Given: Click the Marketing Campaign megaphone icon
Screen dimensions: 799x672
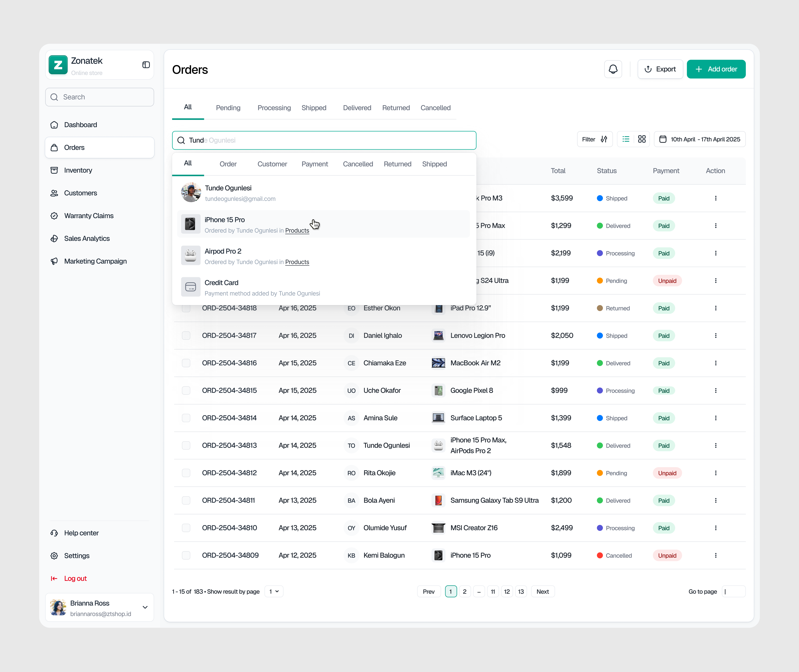Looking at the screenshot, I should coord(55,261).
